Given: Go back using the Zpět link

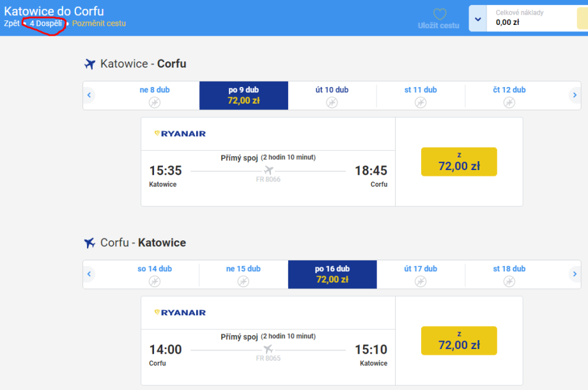Looking at the screenshot, I should tap(12, 24).
